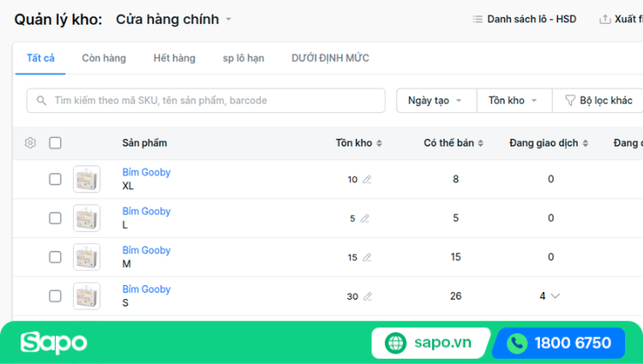Edit stock quantity for Bỉm Gooby XL

[367, 179]
